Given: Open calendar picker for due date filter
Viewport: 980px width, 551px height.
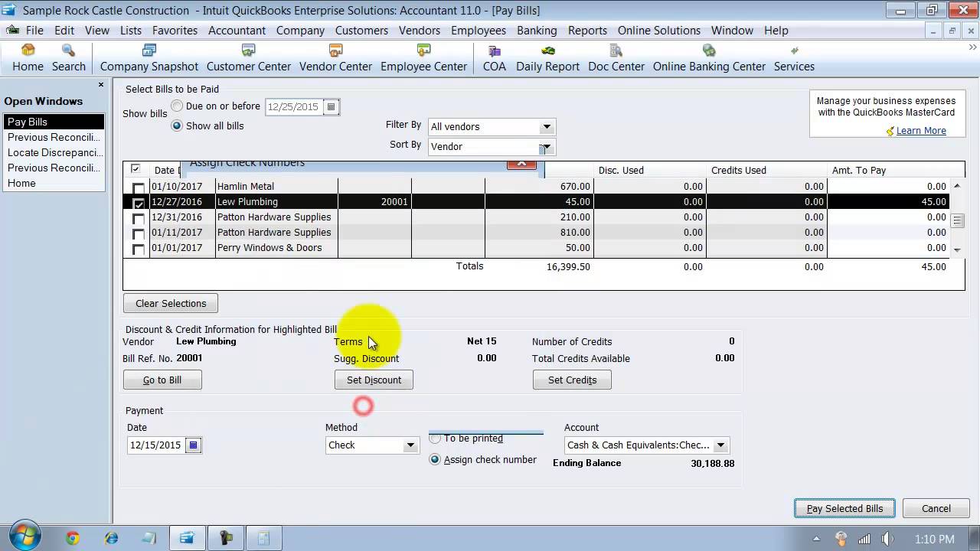Looking at the screenshot, I should 331,106.
